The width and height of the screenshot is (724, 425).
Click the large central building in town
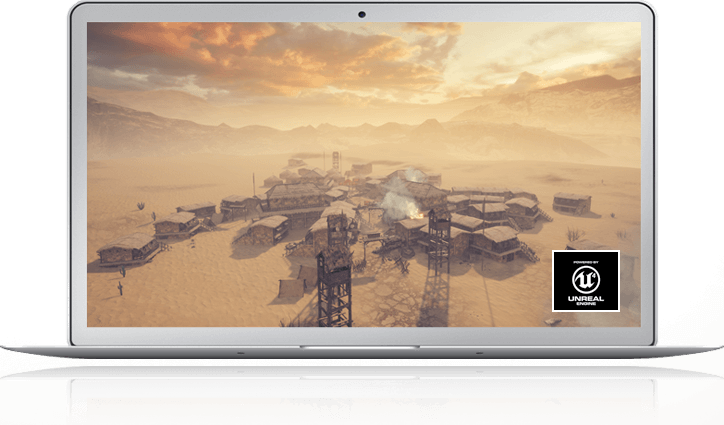(x=295, y=192)
